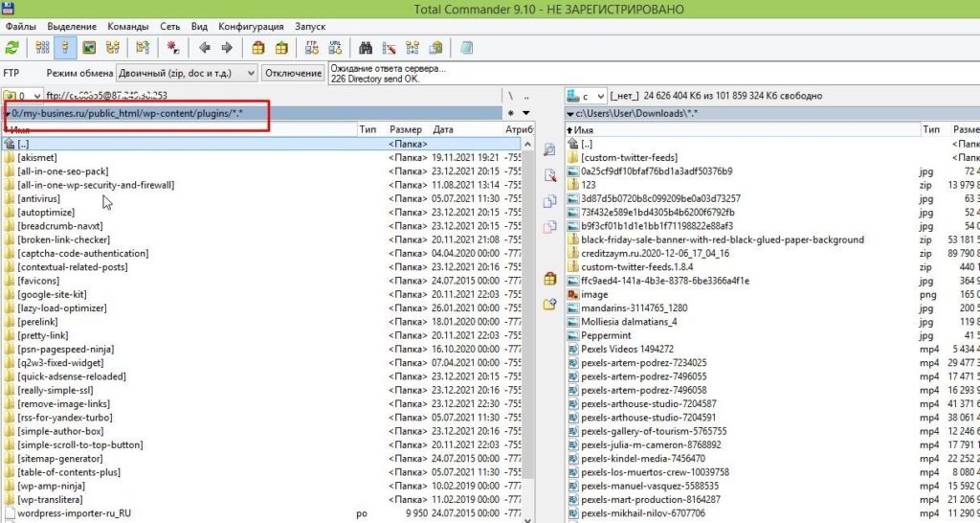Screen dimensions: 980x523
Task: Click the FTP new URL connection icon
Action: [x=336, y=47]
